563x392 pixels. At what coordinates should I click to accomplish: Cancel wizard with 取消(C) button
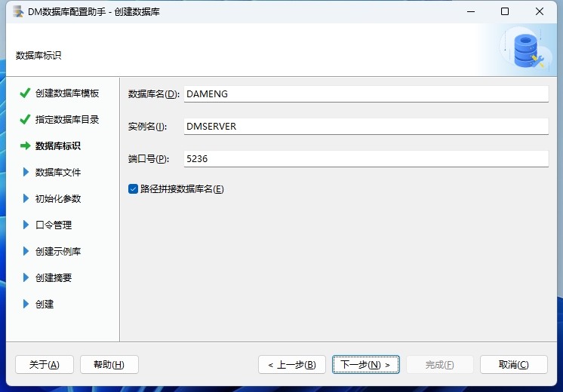tap(514, 365)
